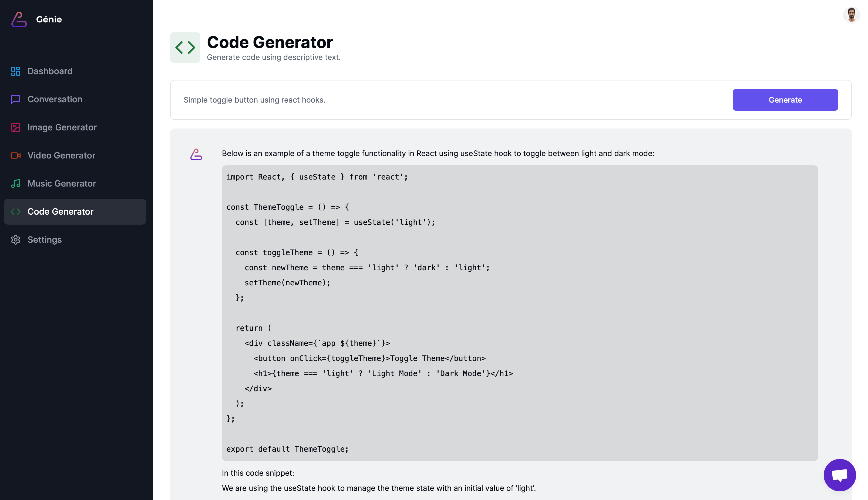This screenshot has height=500, width=868.
Task: Click the Conversation speech bubble icon
Action: 15,99
